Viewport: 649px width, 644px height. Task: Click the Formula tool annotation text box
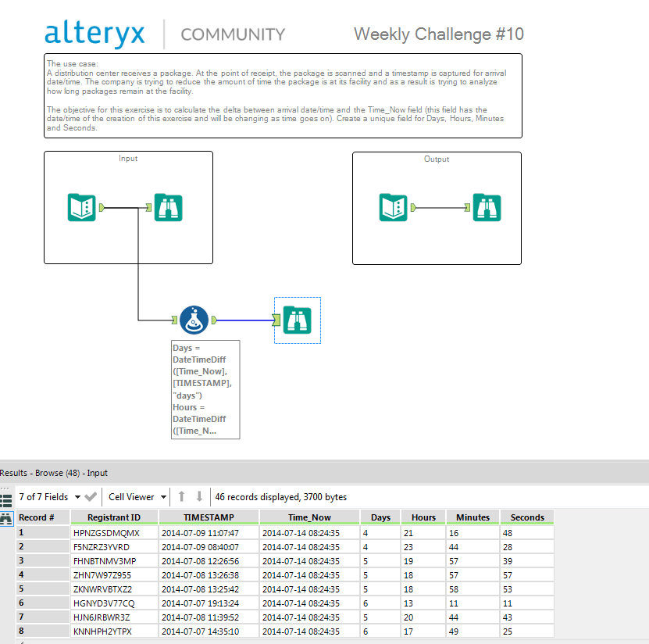coord(205,389)
